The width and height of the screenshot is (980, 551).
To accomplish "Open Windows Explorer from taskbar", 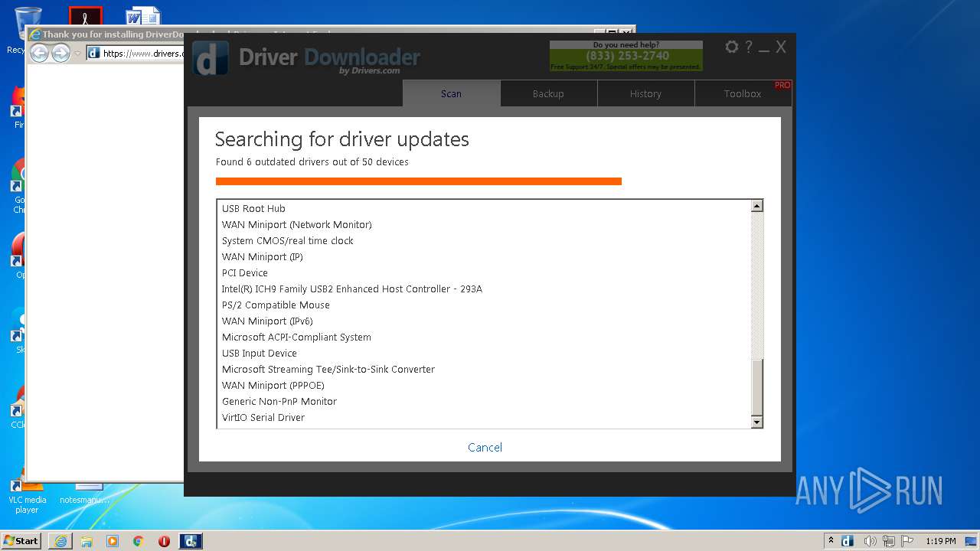I will 87,541.
